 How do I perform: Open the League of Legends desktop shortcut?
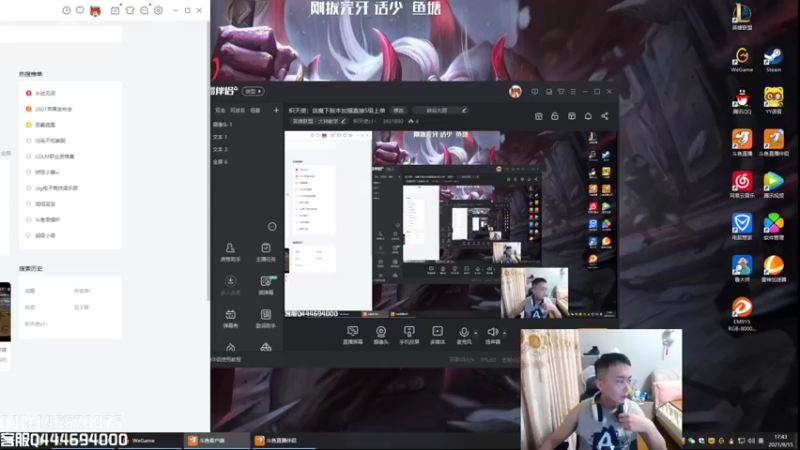pyautogui.click(x=742, y=17)
